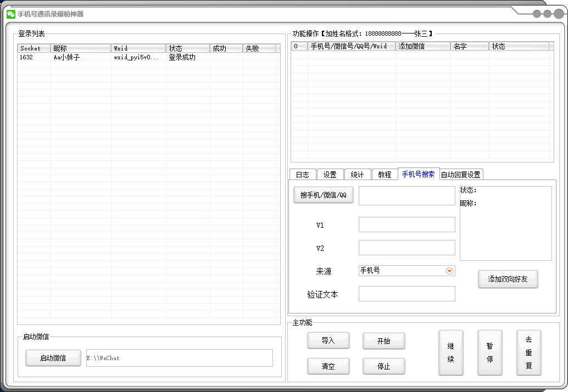The height and width of the screenshot is (392, 568).
Task: Pause the task with the 暂停 button
Action: [x=489, y=352]
